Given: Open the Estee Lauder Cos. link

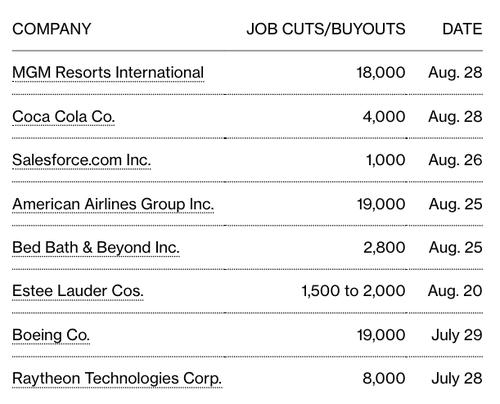Looking at the screenshot, I should (x=78, y=291).
